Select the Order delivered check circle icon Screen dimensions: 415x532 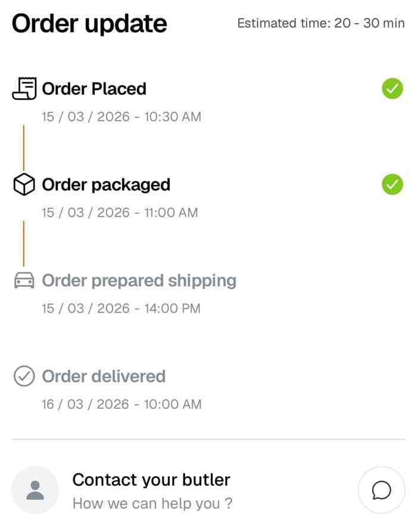click(24, 376)
